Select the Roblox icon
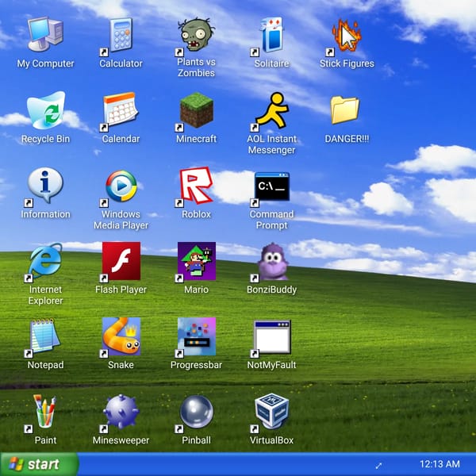The height and width of the screenshot is (476, 476). click(x=197, y=185)
